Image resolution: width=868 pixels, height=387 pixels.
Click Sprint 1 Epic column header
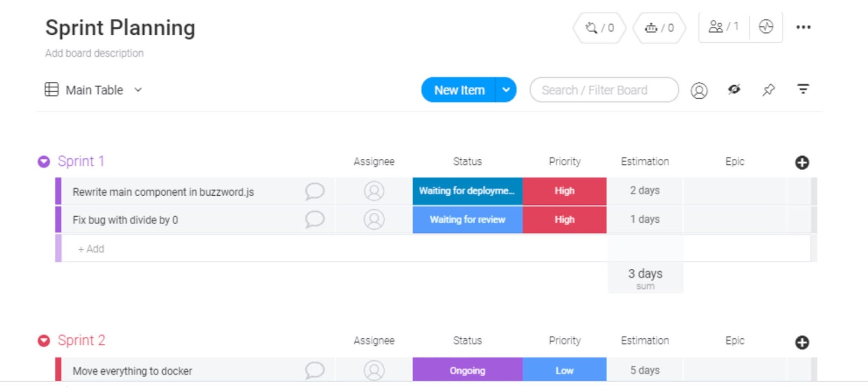(x=735, y=162)
